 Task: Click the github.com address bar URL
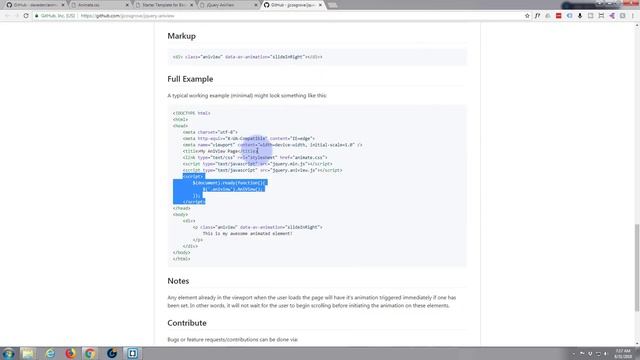pos(127,16)
